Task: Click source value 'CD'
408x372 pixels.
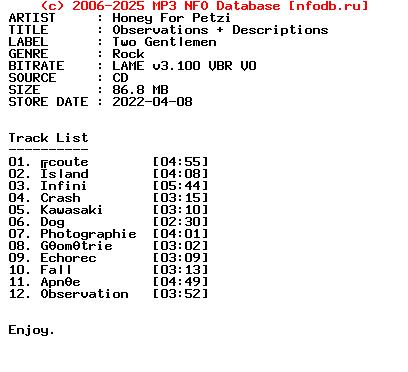Action: click(x=120, y=78)
